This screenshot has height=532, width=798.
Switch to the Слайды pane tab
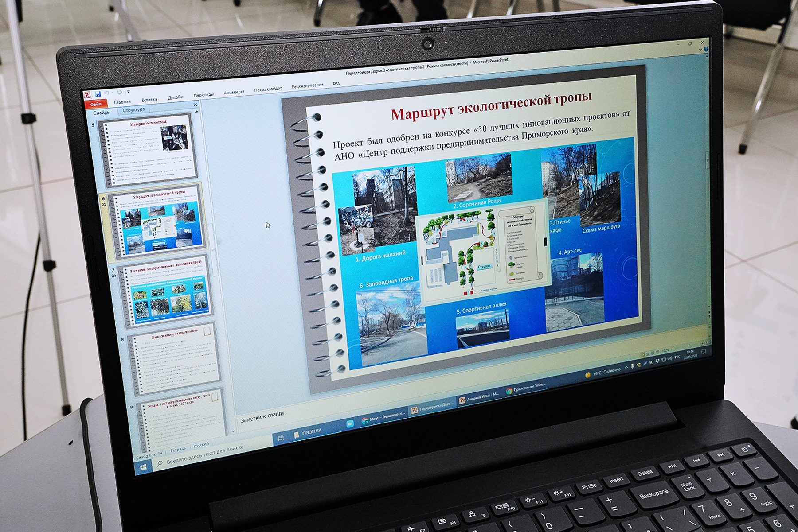click(x=102, y=113)
